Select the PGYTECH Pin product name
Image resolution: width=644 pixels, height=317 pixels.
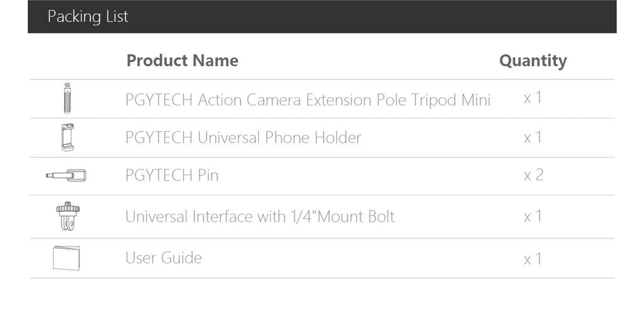point(172,175)
